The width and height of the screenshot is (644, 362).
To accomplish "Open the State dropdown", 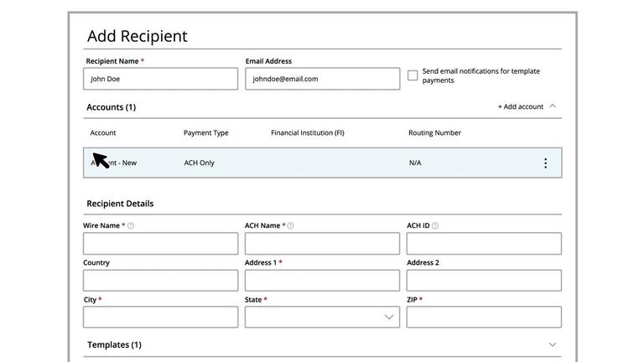I will [x=322, y=317].
